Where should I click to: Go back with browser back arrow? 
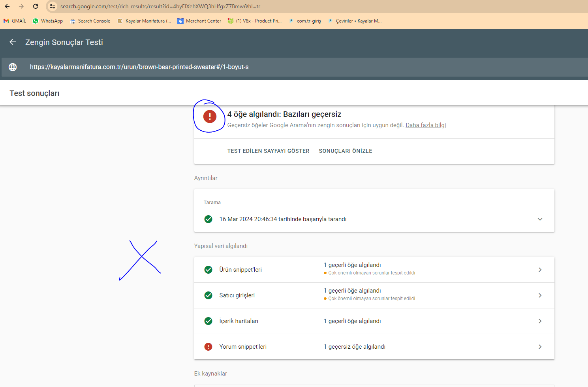7,6
